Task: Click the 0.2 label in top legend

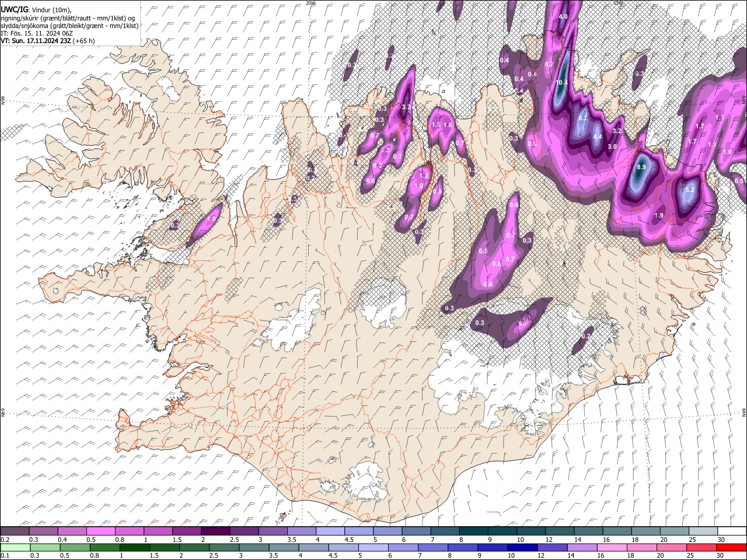Action: pos(5,540)
